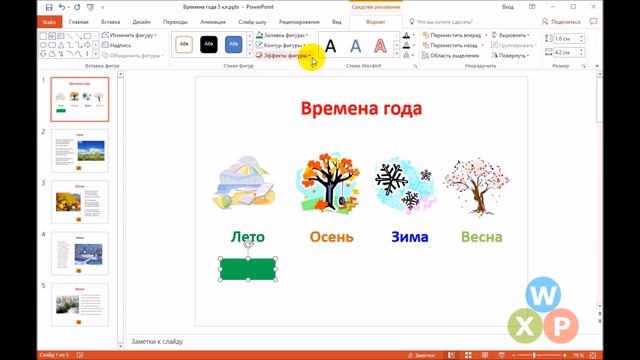The height and width of the screenshot is (360, 640).
Task: Apply the red outlined A WordArt style
Action: tap(380, 46)
